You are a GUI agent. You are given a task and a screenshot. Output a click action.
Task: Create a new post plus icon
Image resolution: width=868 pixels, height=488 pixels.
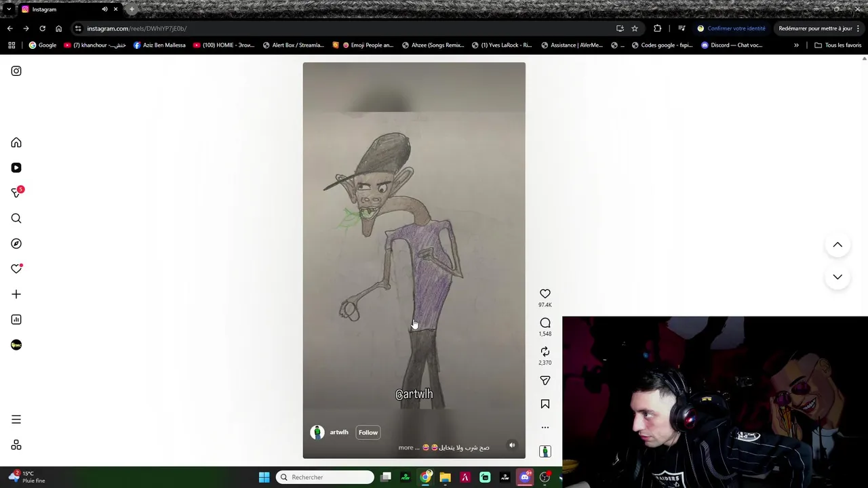tap(16, 294)
